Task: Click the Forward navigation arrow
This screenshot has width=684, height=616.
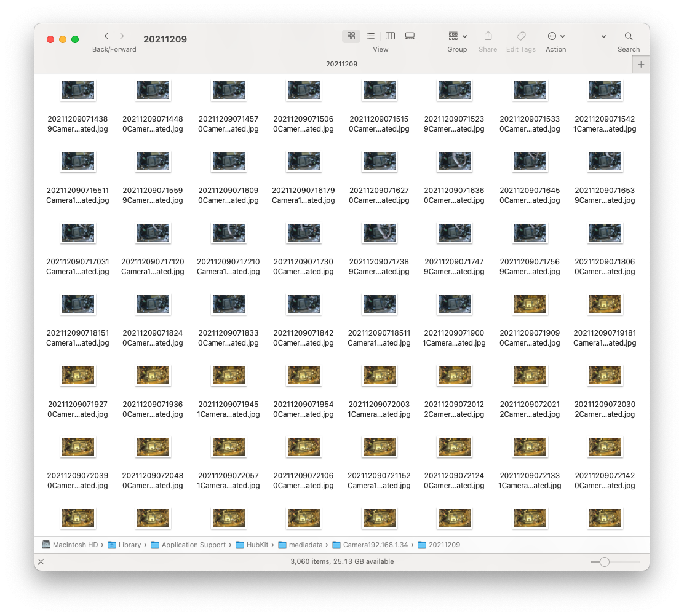Action: (x=122, y=36)
